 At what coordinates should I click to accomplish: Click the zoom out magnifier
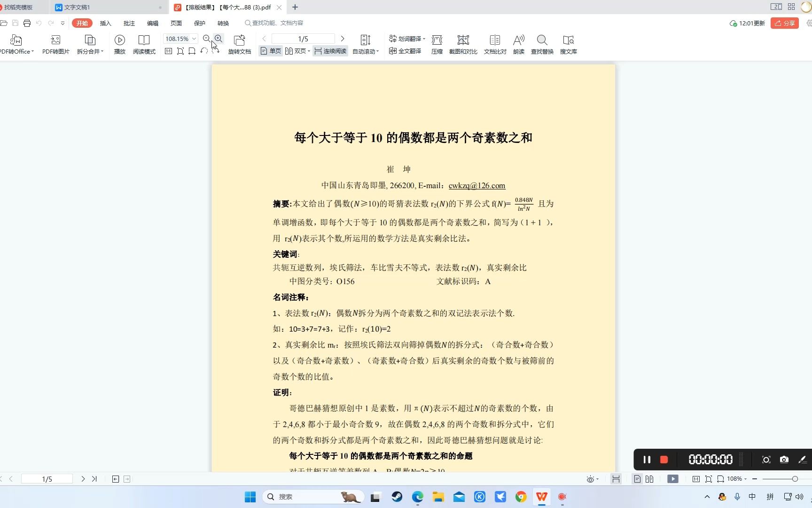click(207, 39)
